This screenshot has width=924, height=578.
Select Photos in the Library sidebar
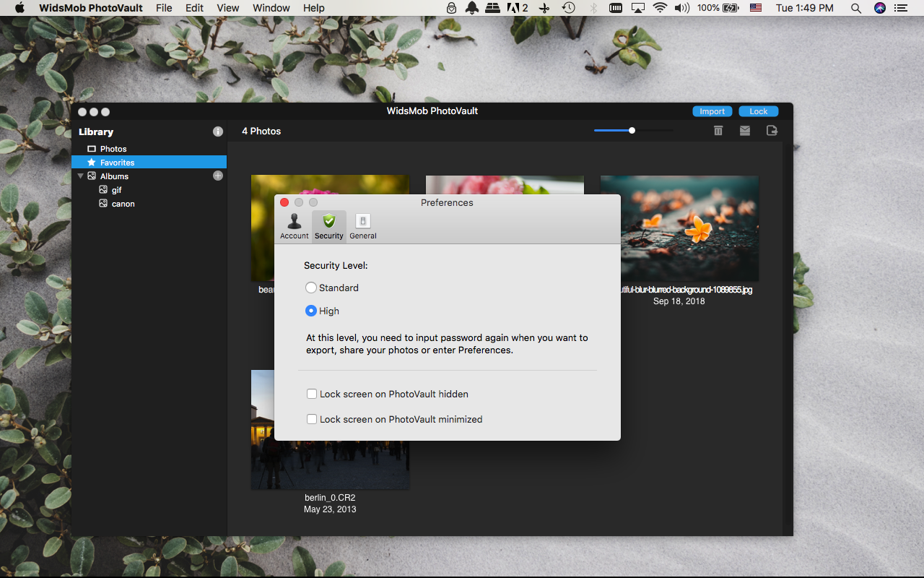click(x=149, y=149)
